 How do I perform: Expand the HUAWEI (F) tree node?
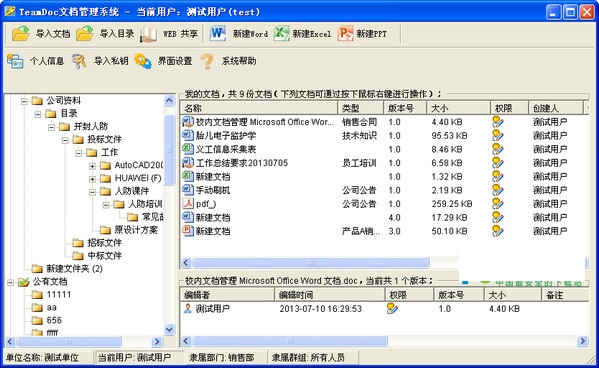pos(92,178)
